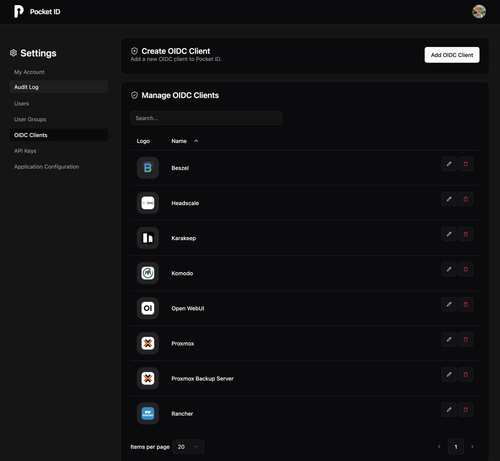The height and width of the screenshot is (461, 500).
Task: Click the delete icon for Komodo
Action: 466,269
